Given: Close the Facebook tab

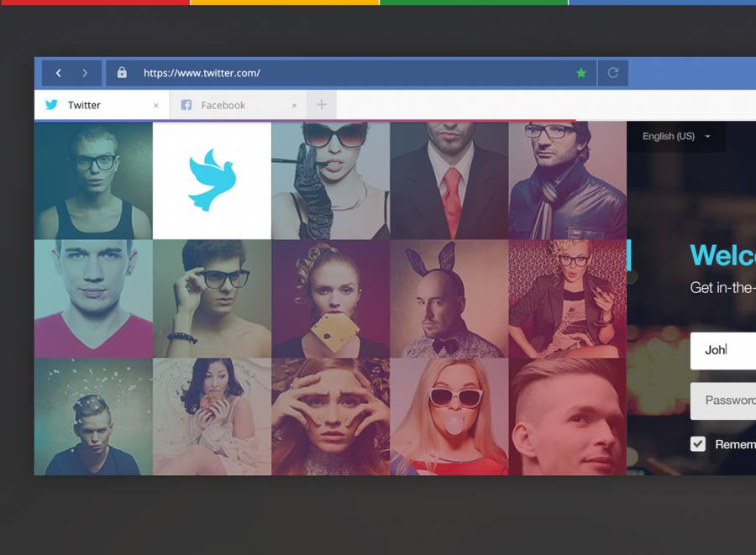Looking at the screenshot, I should [294, 106].
